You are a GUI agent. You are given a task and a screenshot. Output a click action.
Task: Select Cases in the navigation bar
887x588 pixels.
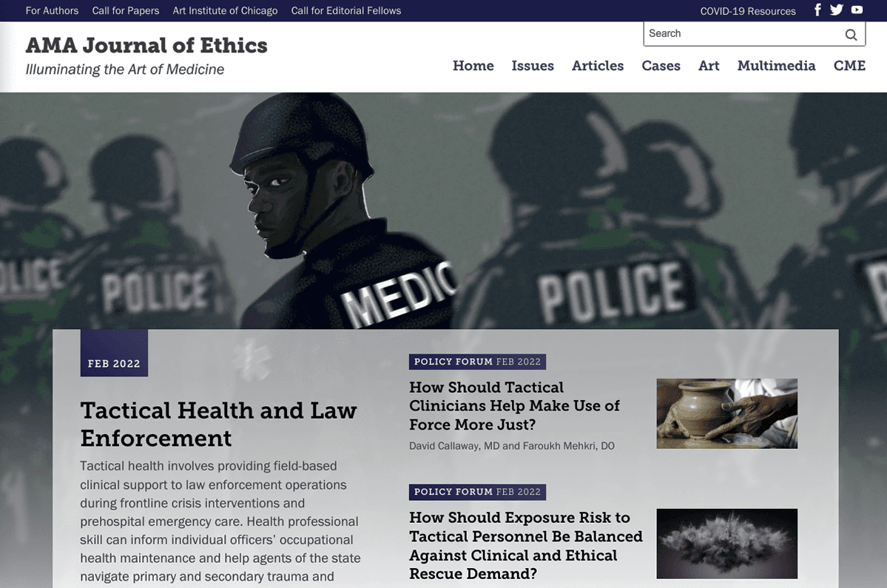[x=661, y=66]
